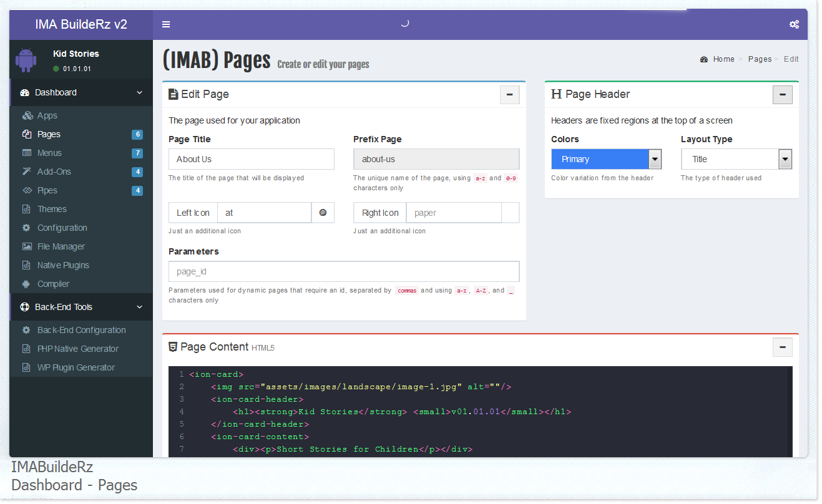Collapse the Edit Page panel
The width and height of the screenshot is (822, 504).
tap(510, 94)
